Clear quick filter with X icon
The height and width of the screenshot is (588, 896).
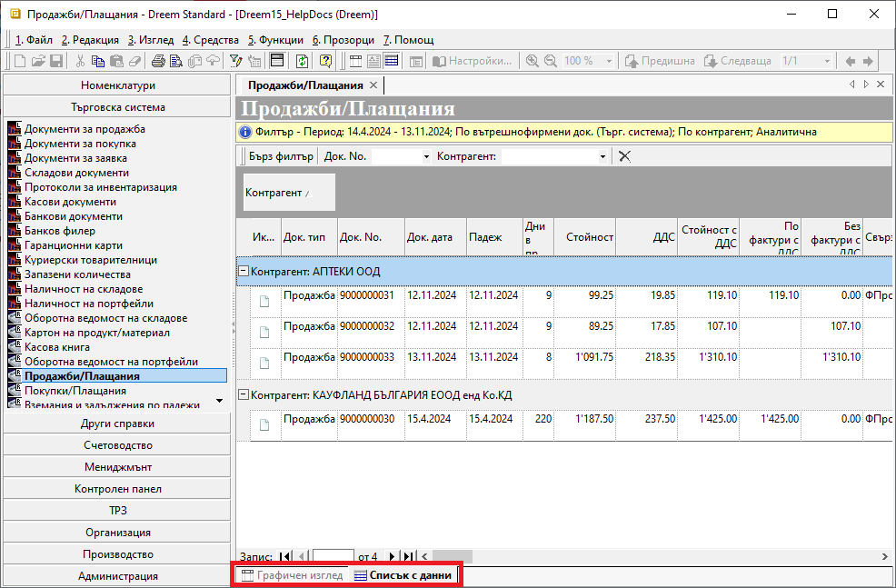point(624,156)
